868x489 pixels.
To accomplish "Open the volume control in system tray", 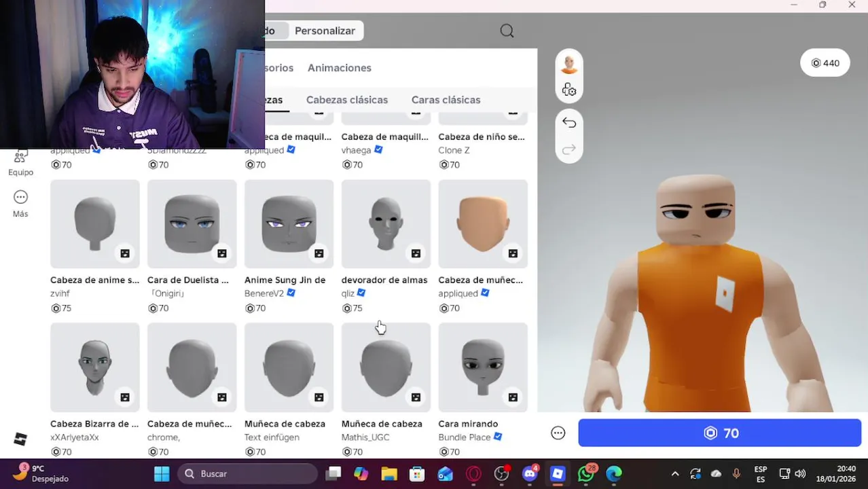I will [x=800, y=473].
